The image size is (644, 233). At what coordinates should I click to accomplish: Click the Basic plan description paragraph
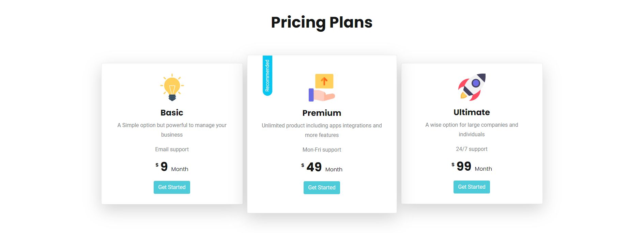pos(172,130)
